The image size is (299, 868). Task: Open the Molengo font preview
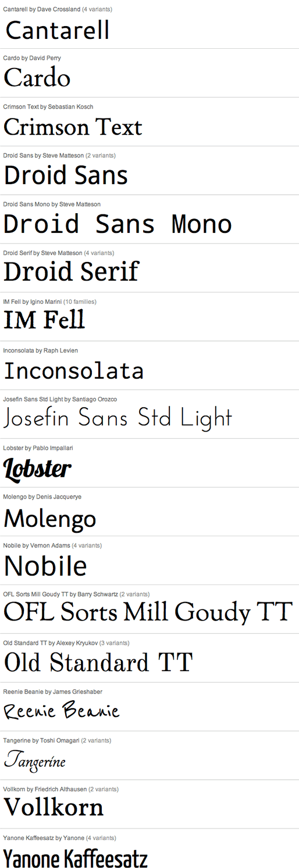pos(50,518)
